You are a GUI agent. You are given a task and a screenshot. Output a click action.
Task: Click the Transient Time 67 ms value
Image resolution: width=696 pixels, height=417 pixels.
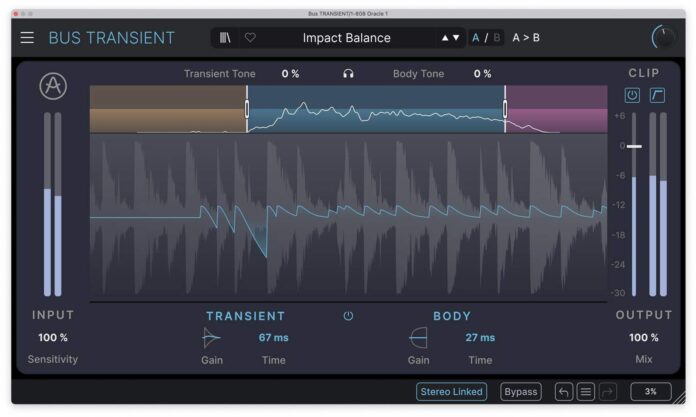pos(274,338)
